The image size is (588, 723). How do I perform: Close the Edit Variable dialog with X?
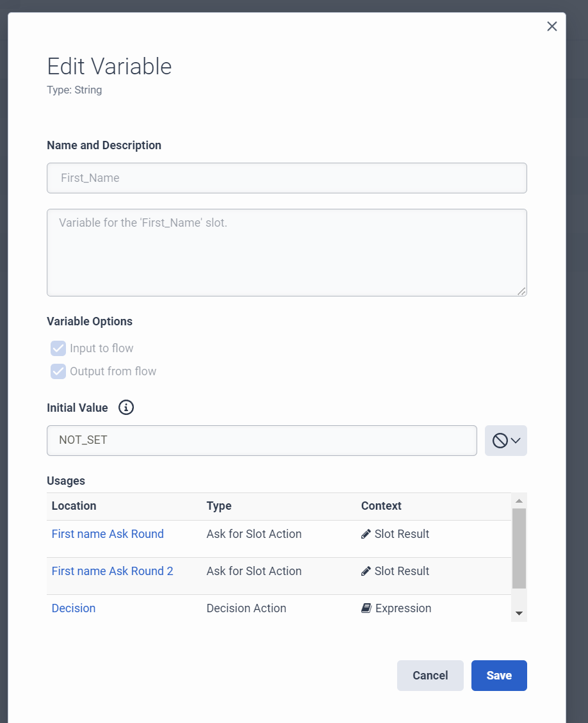(x=552, y=26)
